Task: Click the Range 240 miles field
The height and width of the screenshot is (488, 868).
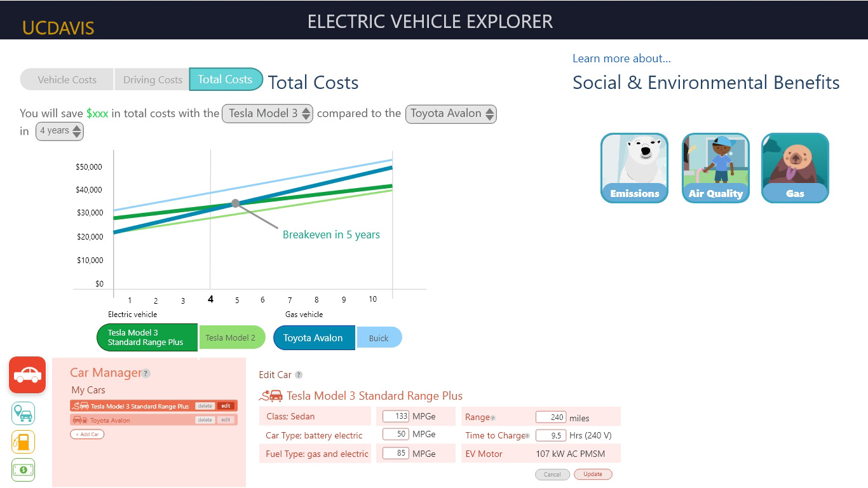Action: tap(550, 417)
